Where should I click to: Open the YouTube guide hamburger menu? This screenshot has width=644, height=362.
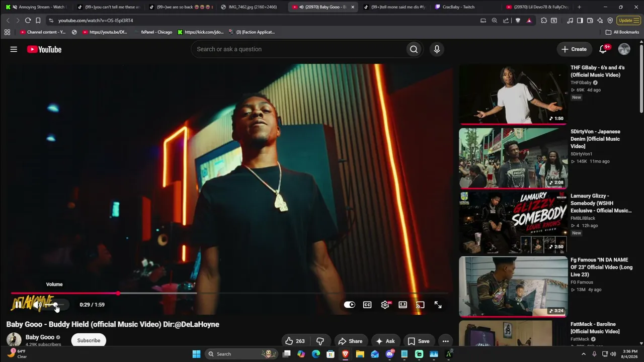(x=14, y=49)
